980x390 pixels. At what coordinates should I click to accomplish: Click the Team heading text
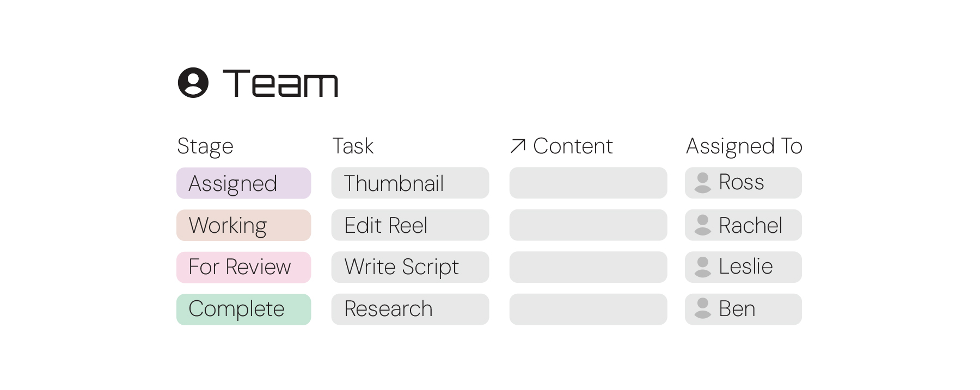281,83
